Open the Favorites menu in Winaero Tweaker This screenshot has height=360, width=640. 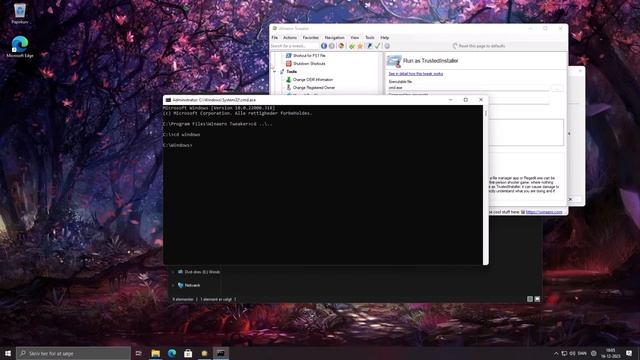pos(311,38)
